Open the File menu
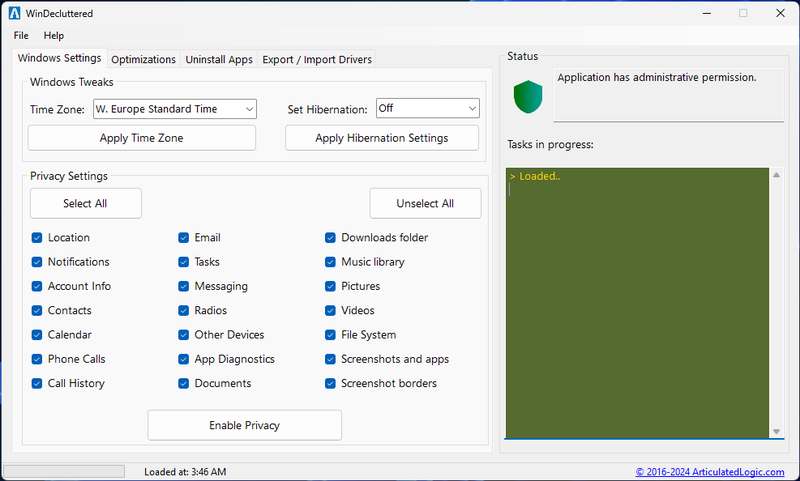Viewport: 800px width, 481px height. click(x=21, y=36)
